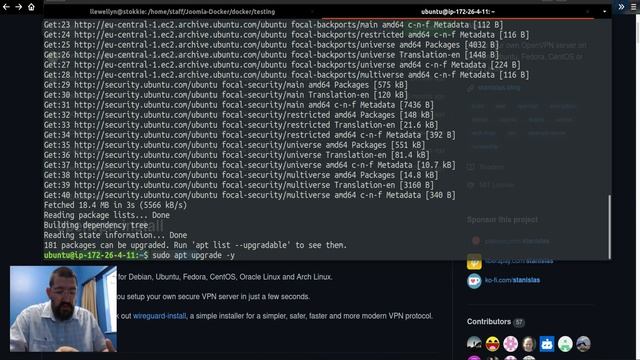640x360 pixels.
Task: Click the '181 packages can be upgraded' line
Action: point(195,245)
